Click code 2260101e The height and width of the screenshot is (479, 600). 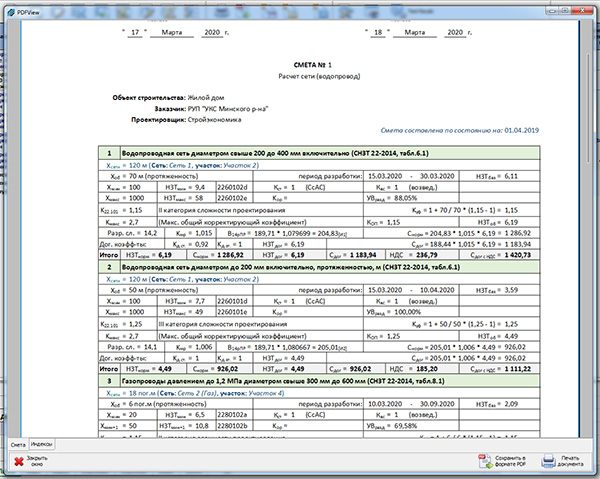tap(233, 312)
